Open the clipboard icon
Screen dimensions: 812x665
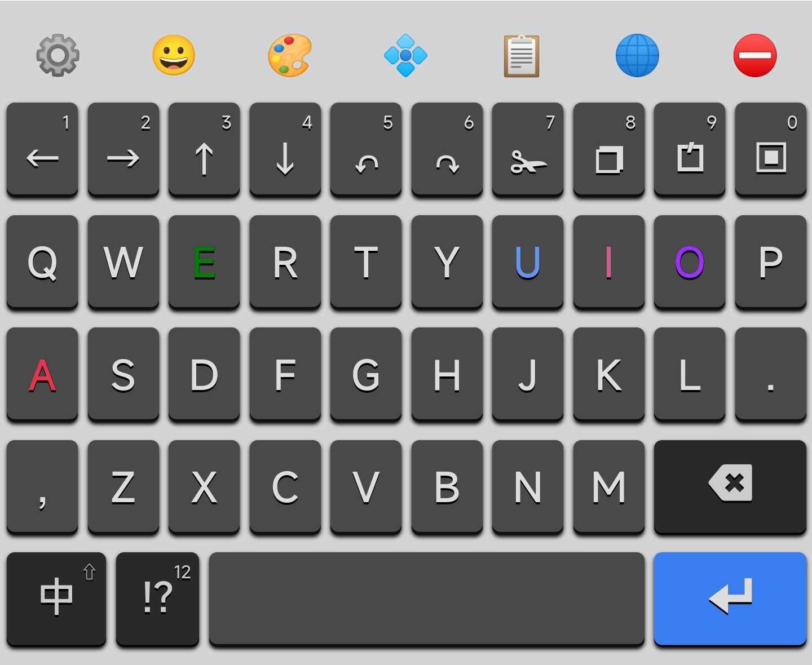(x=522, y=55)
